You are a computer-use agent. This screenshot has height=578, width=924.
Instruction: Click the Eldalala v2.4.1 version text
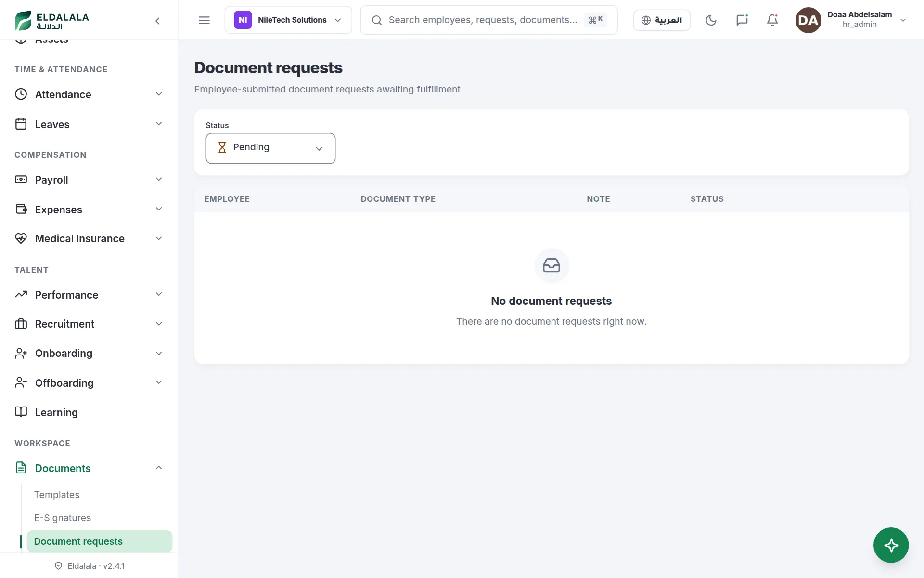point(96,566)
